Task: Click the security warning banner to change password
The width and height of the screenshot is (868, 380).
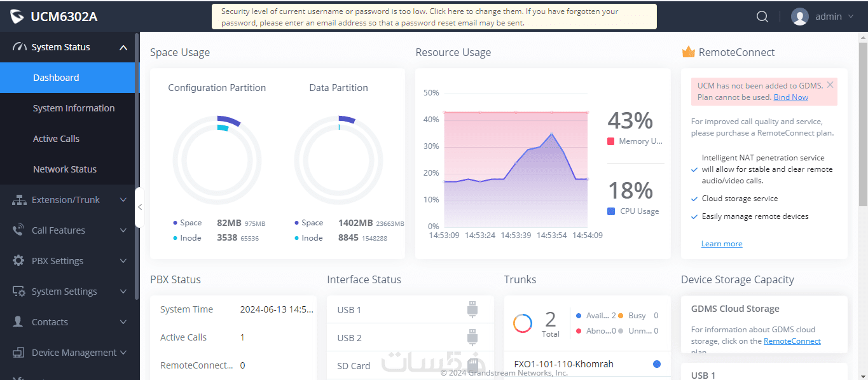Action: tap(434, 17)
